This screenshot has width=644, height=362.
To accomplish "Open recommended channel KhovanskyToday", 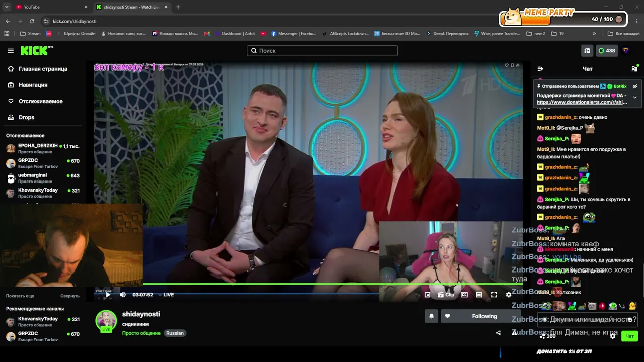I will [x=43, y=321].
